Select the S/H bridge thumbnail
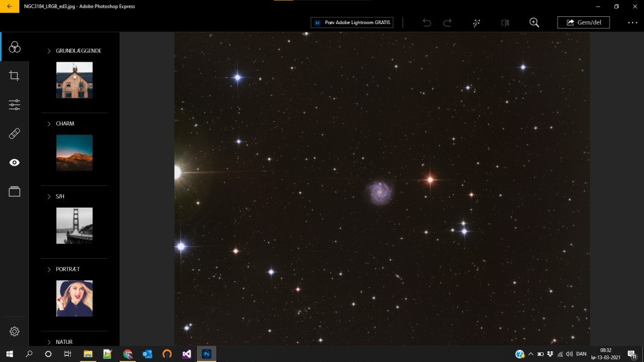Screen dimensions: 644x362 click(x=74, y=226)
